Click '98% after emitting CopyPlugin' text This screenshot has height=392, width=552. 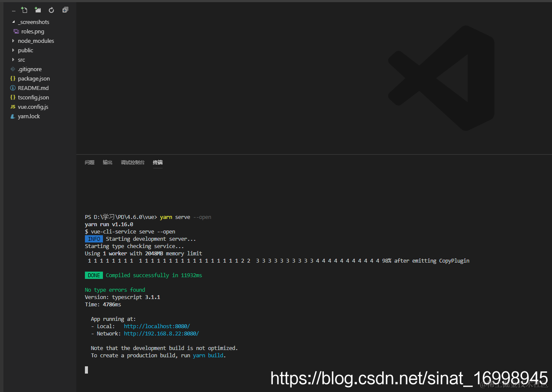pyautogui.click(x=426, y=260)
